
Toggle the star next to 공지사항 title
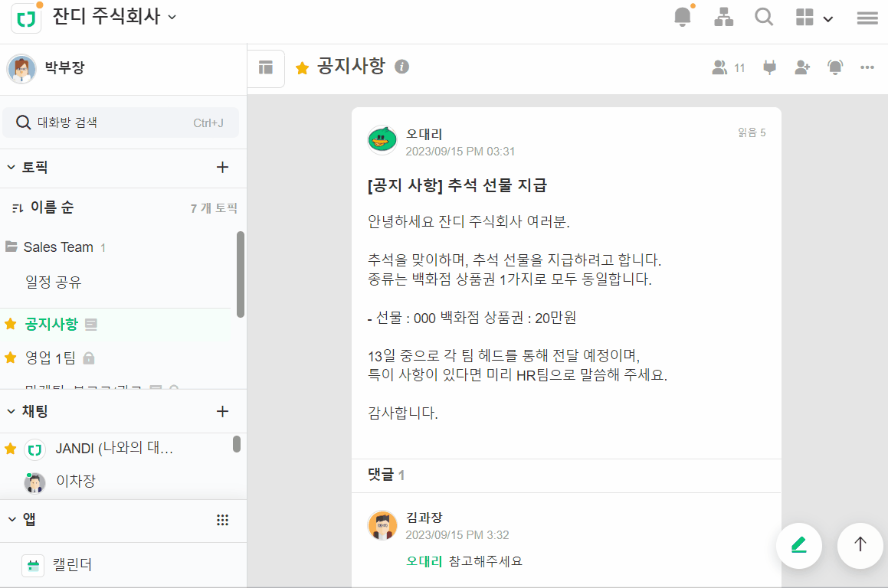(x=303, y=68)
